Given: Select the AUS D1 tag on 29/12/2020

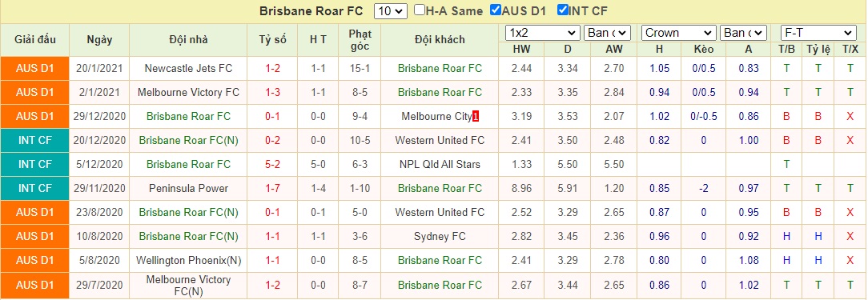Looking at the screenshot, I should 35,116.
